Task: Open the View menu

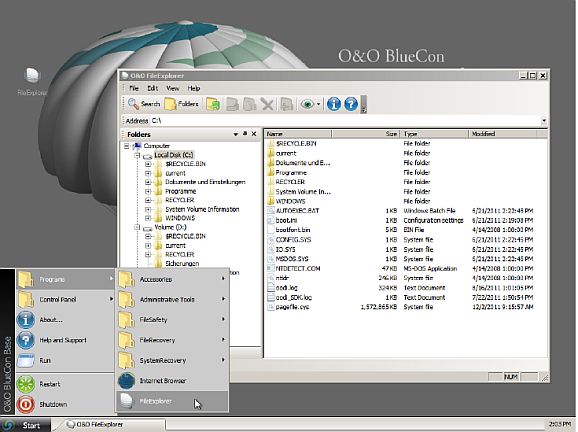Action: click(x=173, y=88)
